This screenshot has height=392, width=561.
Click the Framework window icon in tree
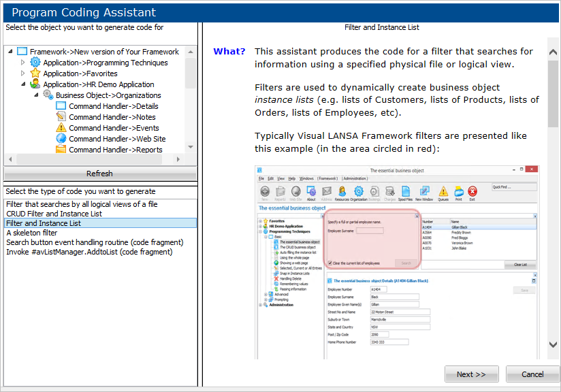pyautogui.click(x=22, y=52)
